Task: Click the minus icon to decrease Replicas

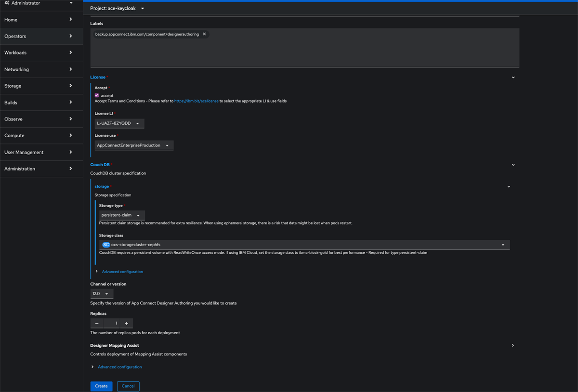Action: (96, 323)
